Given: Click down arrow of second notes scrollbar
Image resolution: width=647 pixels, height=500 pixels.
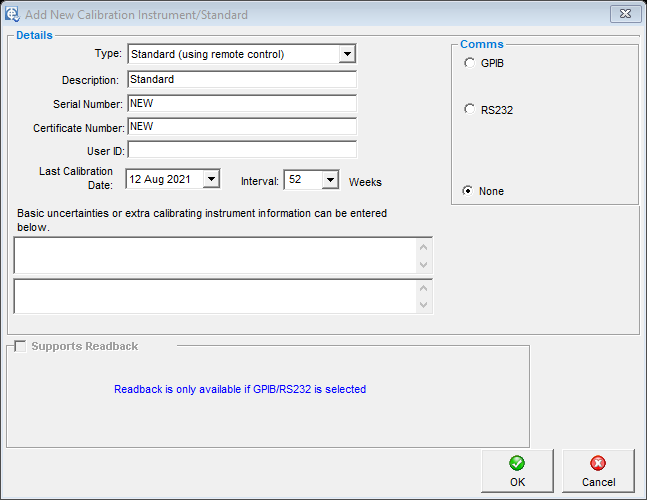Looking at the screenshot, I should click(424, 305).
